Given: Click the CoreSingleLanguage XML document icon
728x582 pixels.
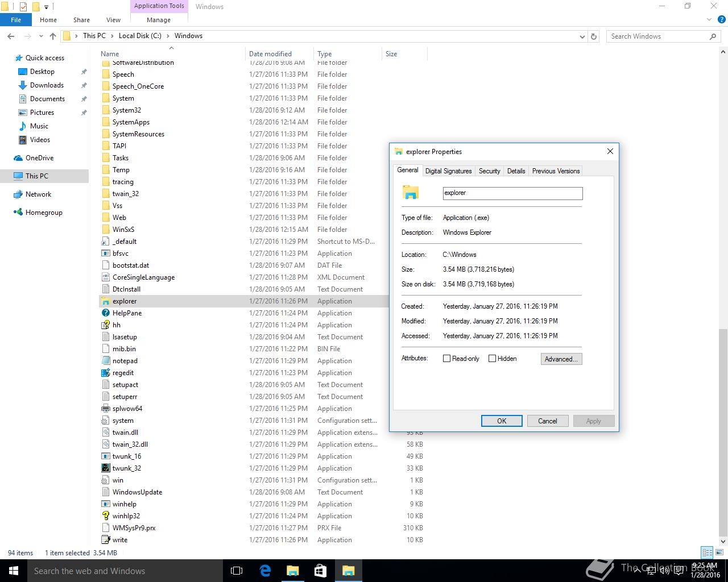Looking at the screenshot, I should (x=105, y=277).
